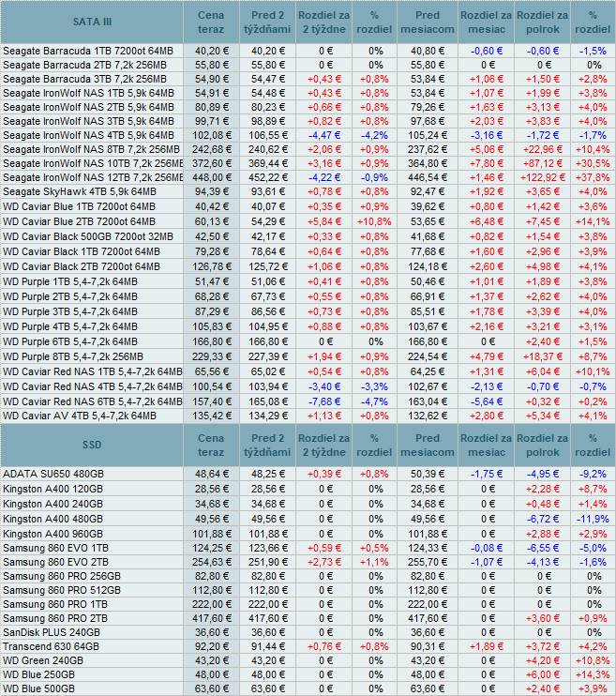This screenshot has height=696, width=616.
Task: Select the Seagate Barracuda 1TB 7200ot 64MB row
Action: (x=308, y=51)
